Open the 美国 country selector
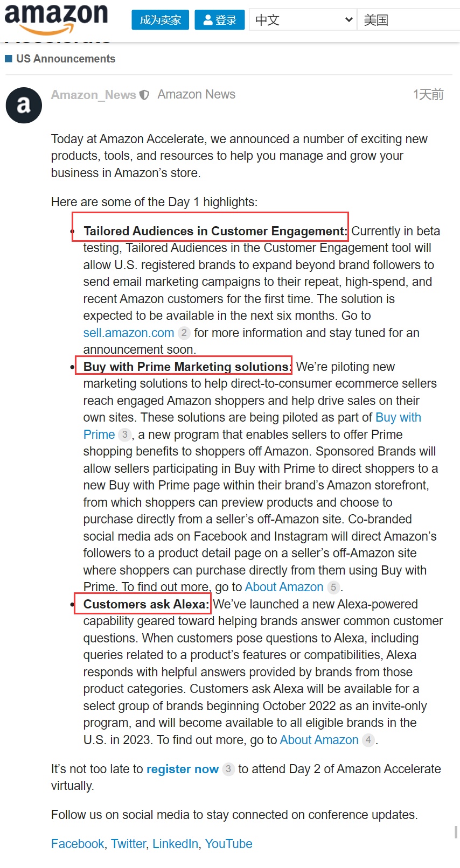460x868 pixels. point(408,20)
